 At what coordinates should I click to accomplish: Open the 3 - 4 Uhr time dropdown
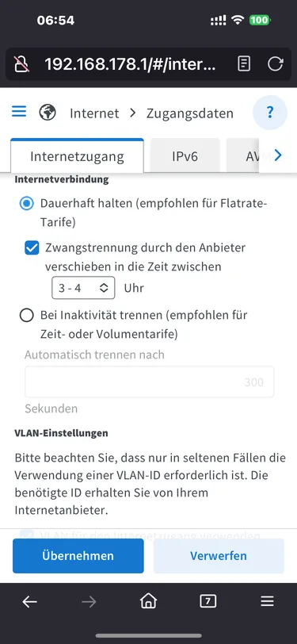(x=84, y=288)
